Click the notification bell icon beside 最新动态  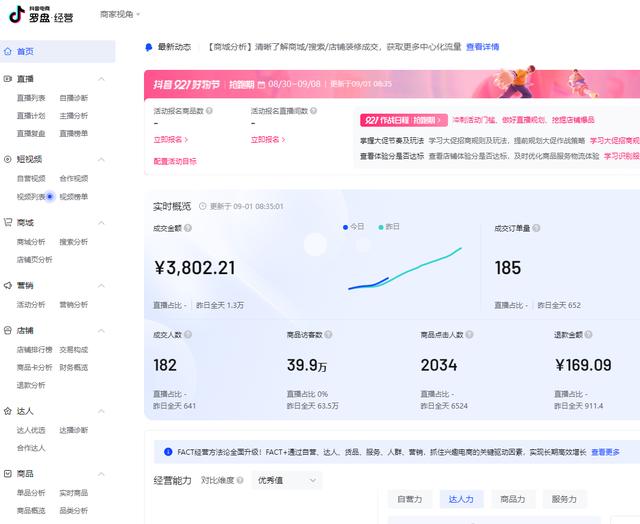(x=149, y=47)
